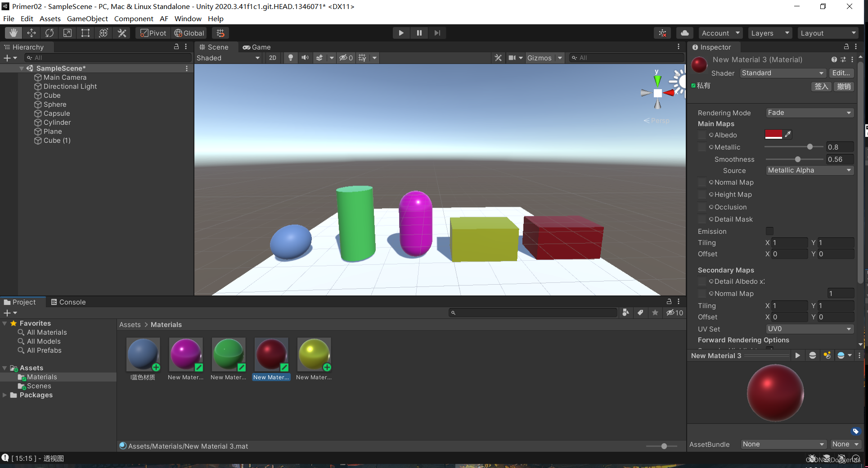Click the Play button
This screenshot has height=468, width=868.
401,33
